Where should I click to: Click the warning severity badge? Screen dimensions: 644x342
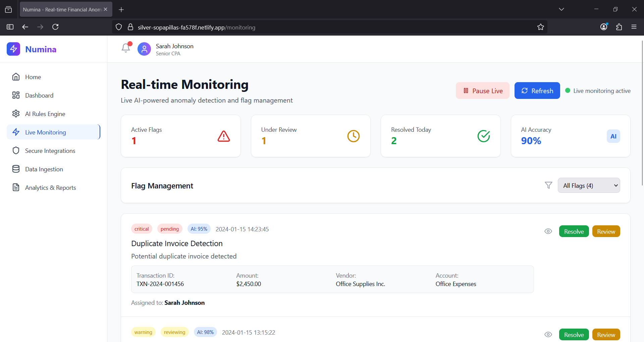pos(143,332)
